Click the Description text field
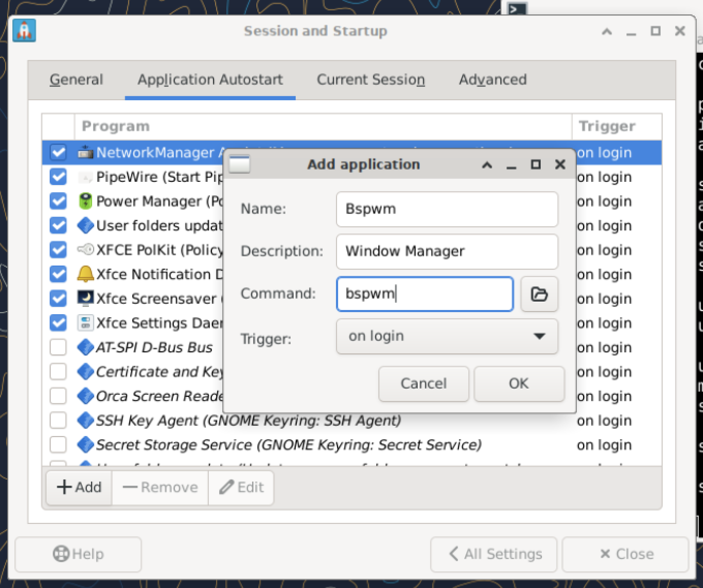The image size is (703, 588). [447, 252]
